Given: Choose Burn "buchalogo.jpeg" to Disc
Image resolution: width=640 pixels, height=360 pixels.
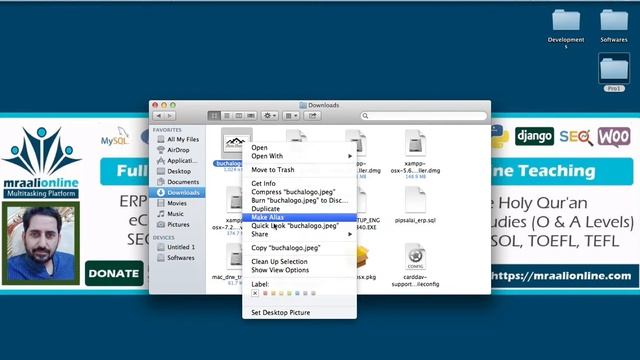Looking at the screenshot, I should 299,200.
